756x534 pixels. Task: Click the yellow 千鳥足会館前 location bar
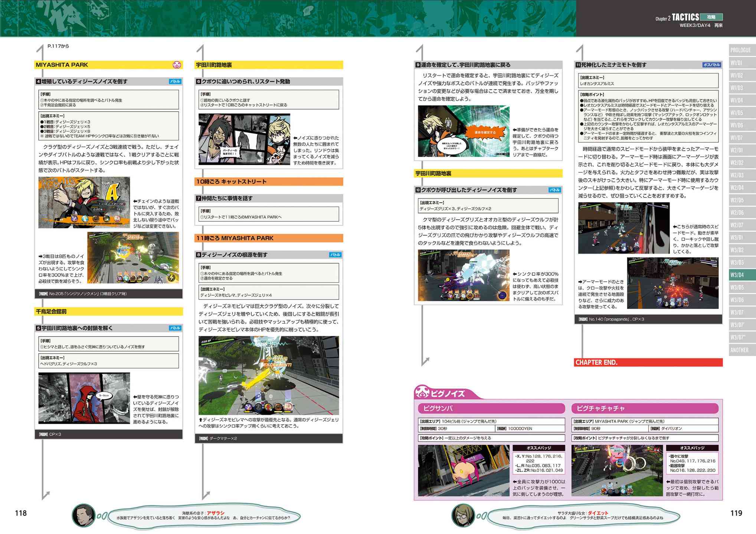pos(108,312)
